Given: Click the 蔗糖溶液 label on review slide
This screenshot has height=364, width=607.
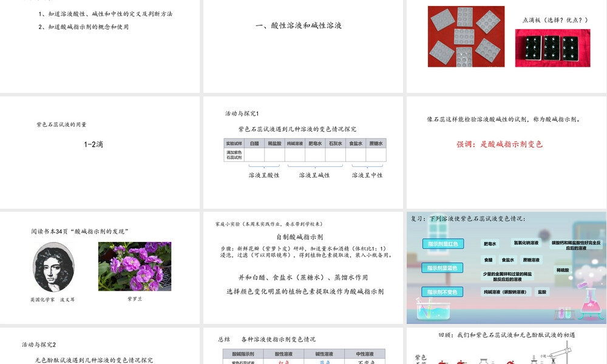Looking at the screenshot, I should click(x=531, y=260).
